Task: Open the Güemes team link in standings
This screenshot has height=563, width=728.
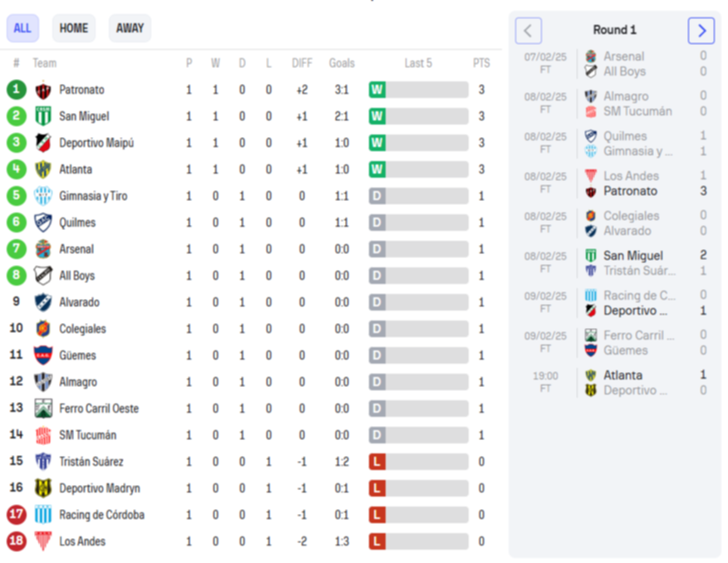Action: 77,355
